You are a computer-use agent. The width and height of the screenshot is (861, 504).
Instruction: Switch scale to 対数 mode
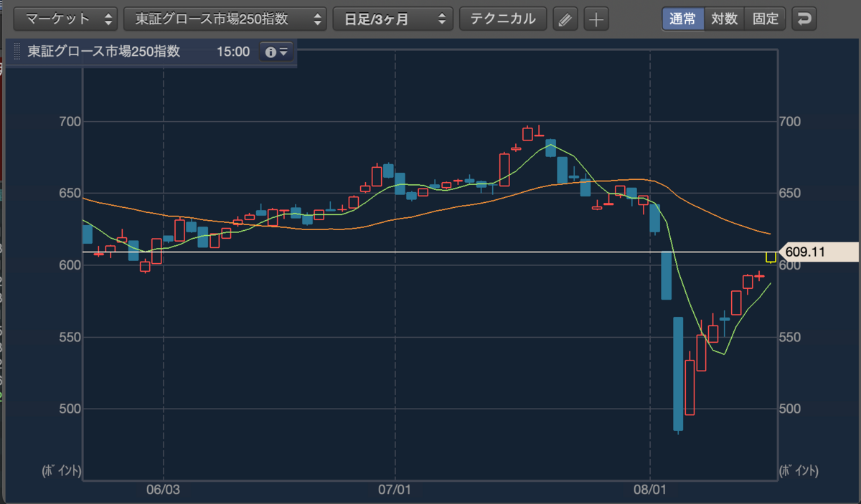point(724,19)
